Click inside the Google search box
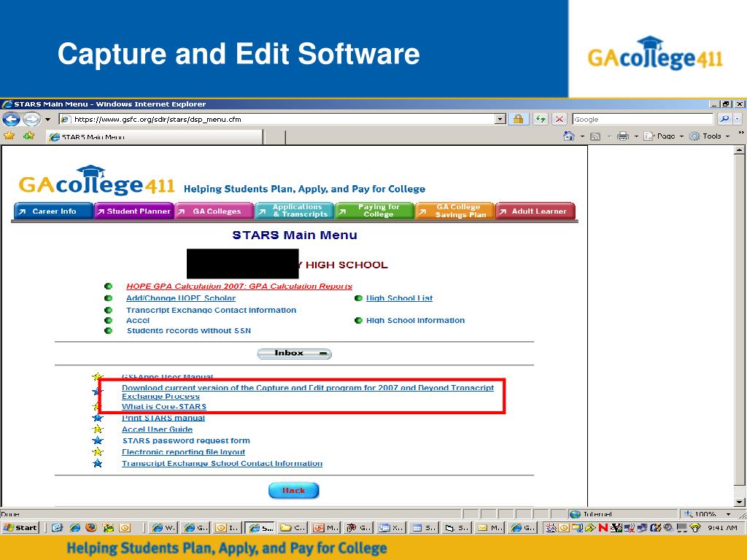The image size is (747, 560). coord(643,119)
